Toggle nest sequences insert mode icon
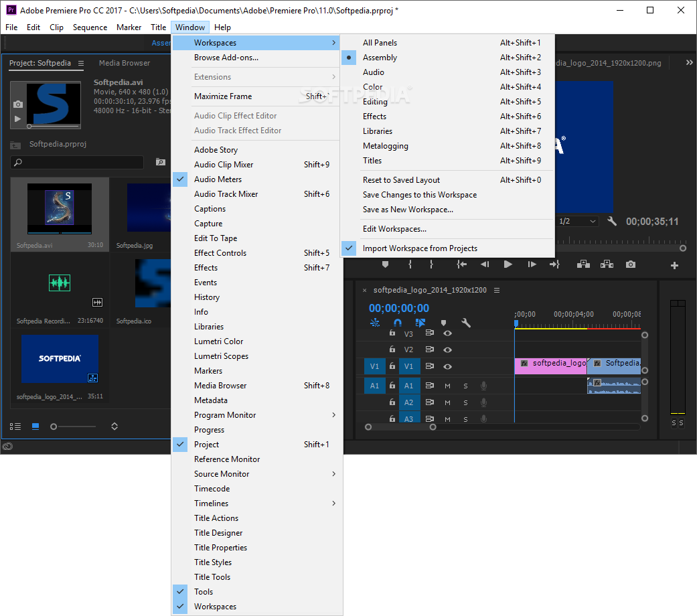This screenshot has width=697, height=616. point(375,323)
